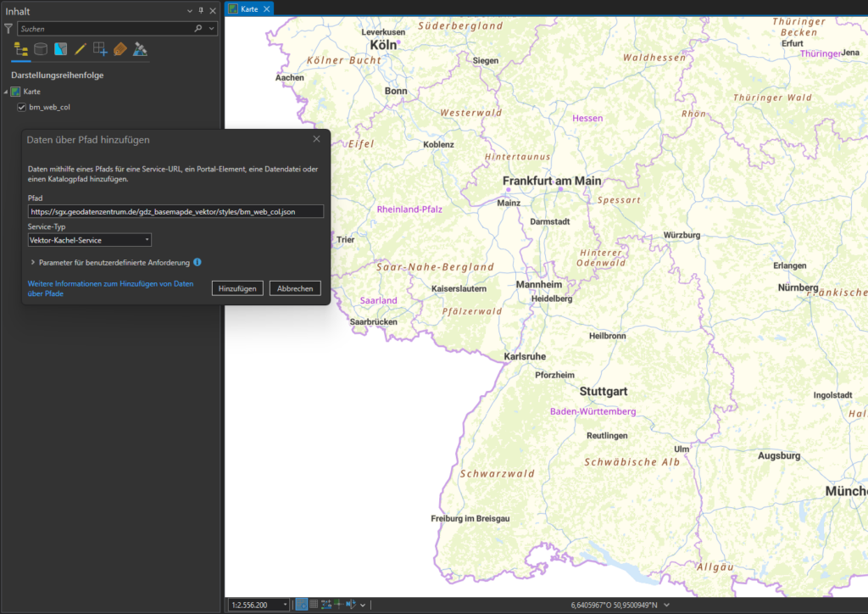Open the map scale dropdown

click(285, 605)
